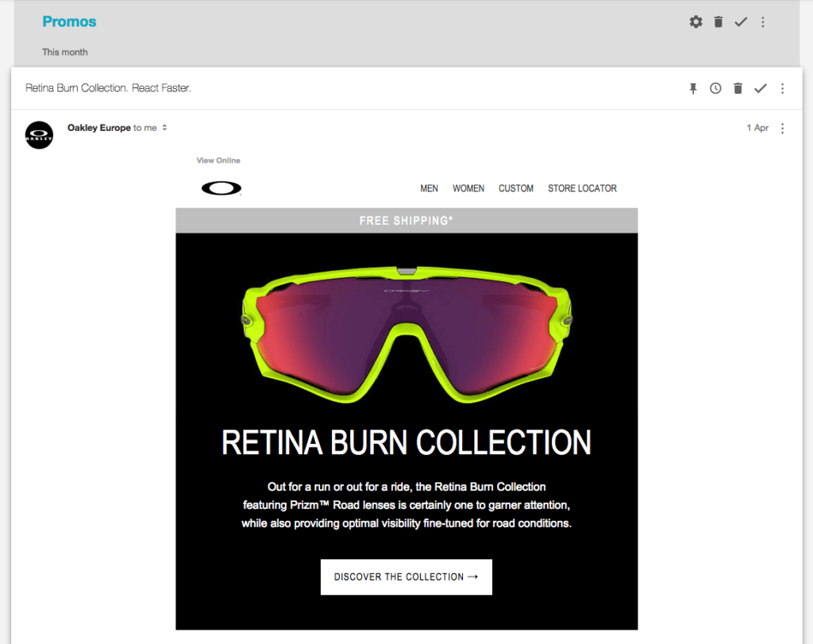This screenshot has height=644, width=813.
Task: Open Promos bundle settings gear
Action: (695, 21)
